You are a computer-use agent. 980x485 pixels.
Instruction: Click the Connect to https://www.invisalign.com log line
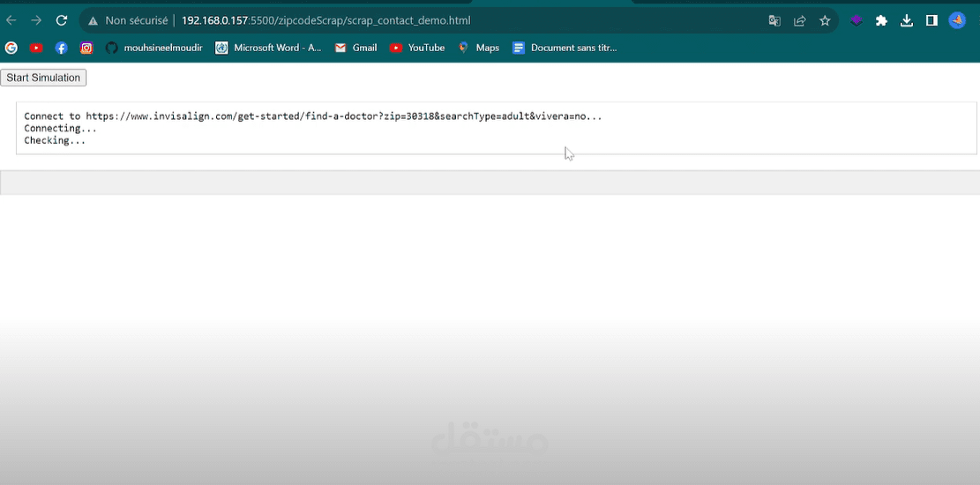312,116
